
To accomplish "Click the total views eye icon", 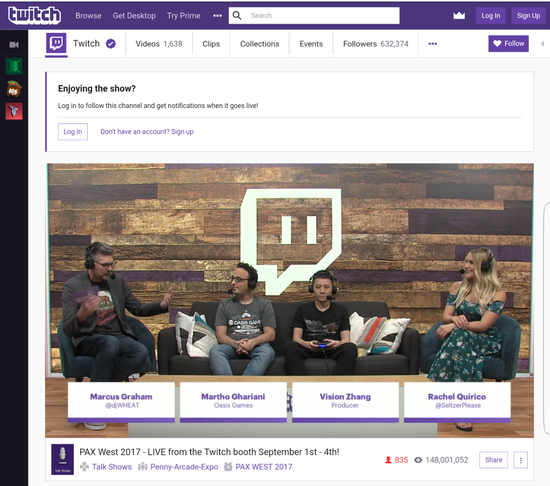I will point(418,460).
